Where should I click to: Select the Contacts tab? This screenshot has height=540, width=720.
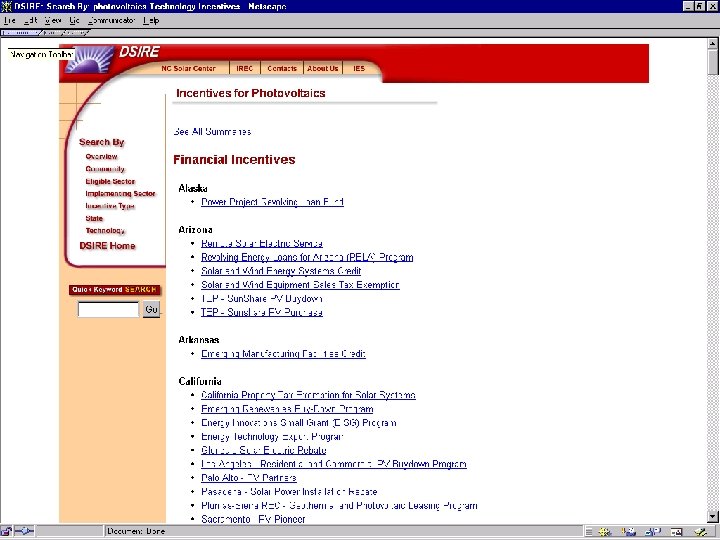[282, 68]
